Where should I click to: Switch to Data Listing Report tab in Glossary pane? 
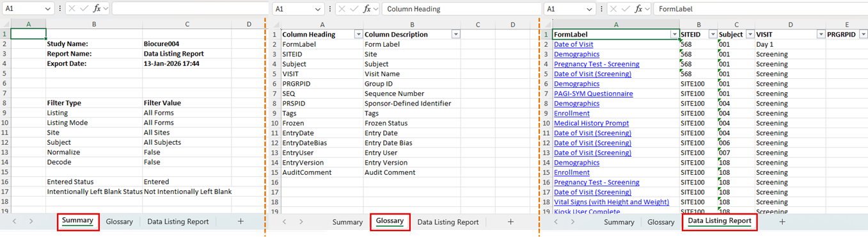click(448, 222)
